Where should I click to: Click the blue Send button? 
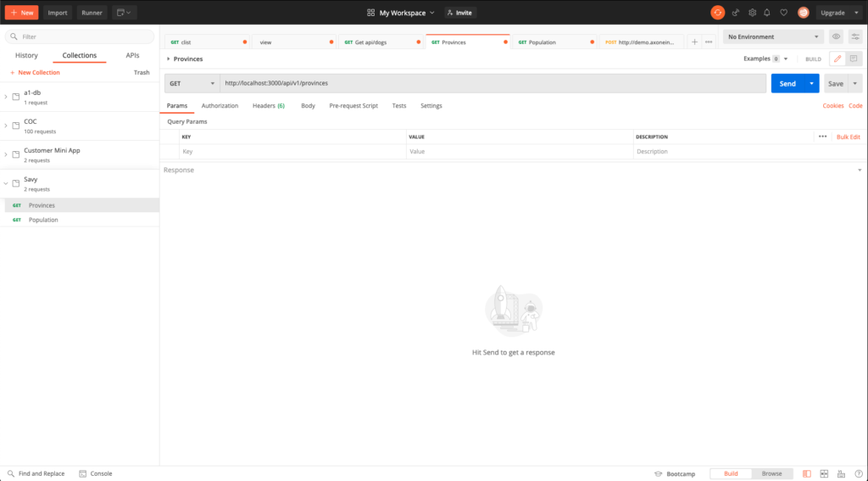787,83
